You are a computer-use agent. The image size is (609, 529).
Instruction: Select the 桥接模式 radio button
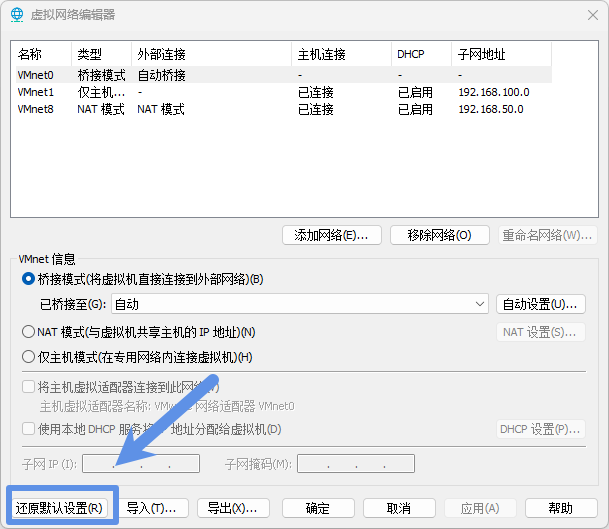coord(29,279)
